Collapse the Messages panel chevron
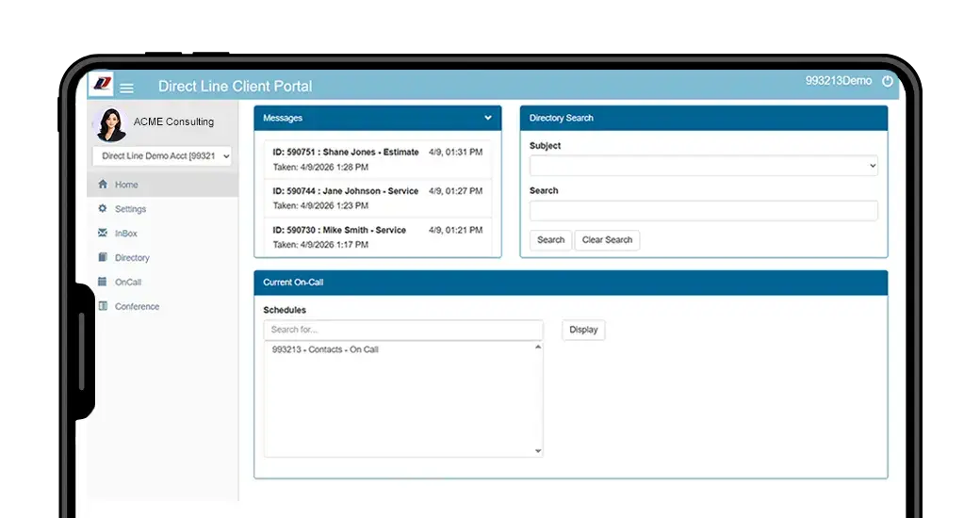This screenshot has height=518, width=980. 488,119
